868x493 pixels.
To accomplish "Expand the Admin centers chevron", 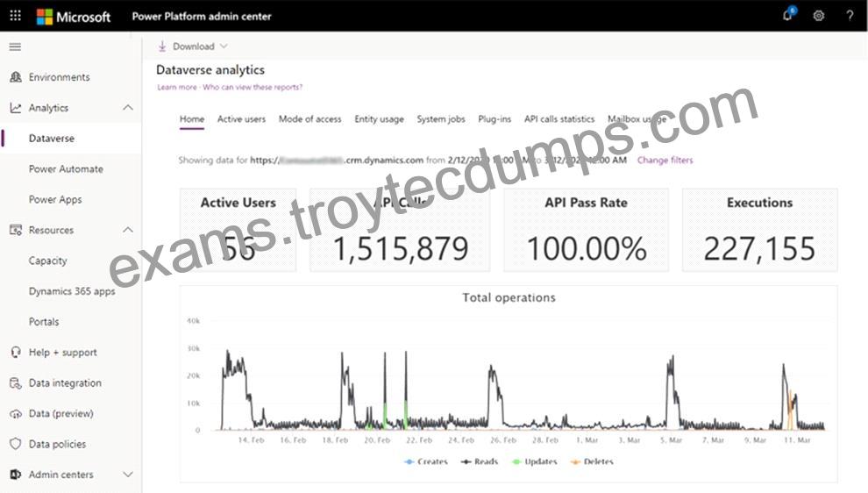I will (x=128, y=475).
